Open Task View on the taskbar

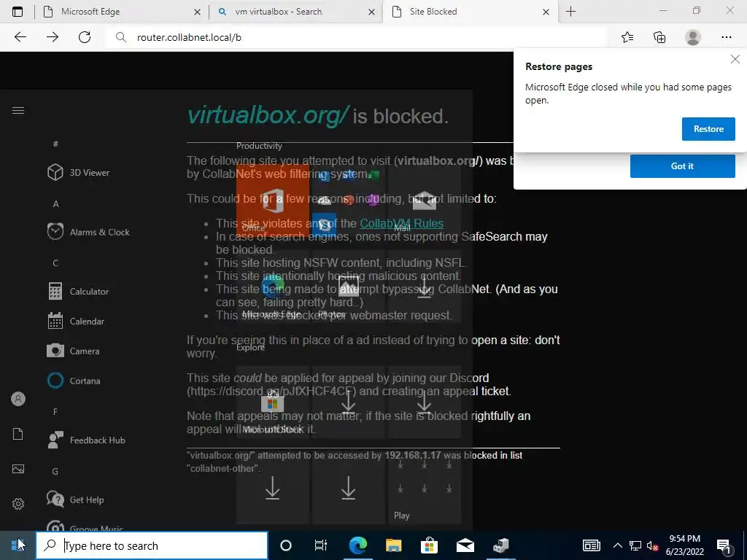[321, 545]
